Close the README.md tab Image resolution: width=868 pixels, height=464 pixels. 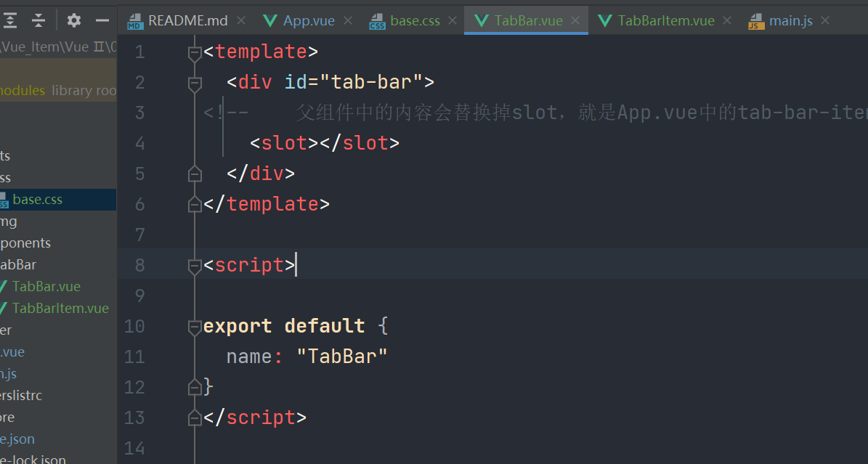click(241, 20)
